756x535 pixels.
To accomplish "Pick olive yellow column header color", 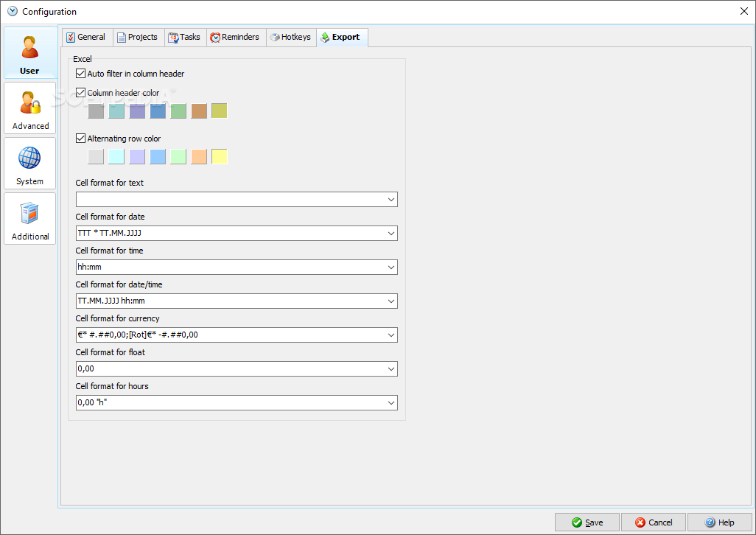I will pyautogui.click(x=220, y=111).
